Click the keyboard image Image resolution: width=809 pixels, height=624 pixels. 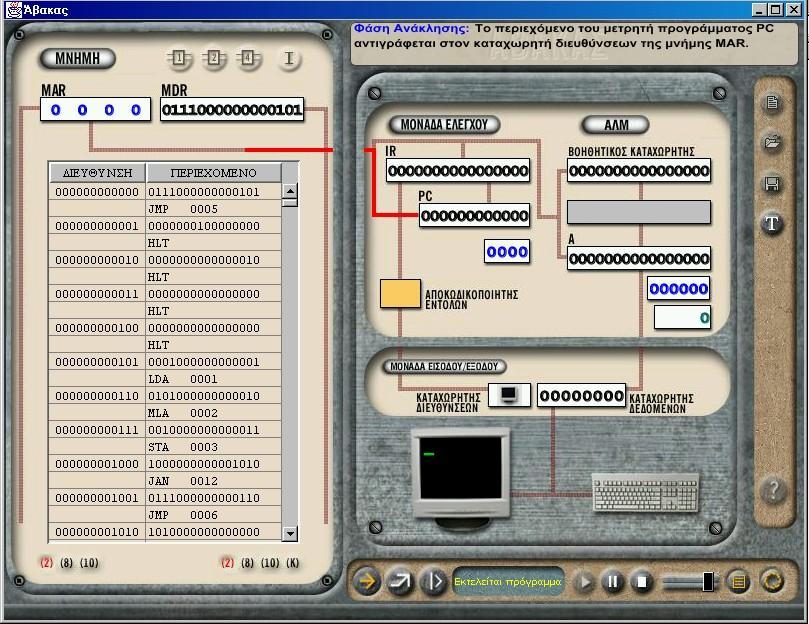(x=645, y=492)
